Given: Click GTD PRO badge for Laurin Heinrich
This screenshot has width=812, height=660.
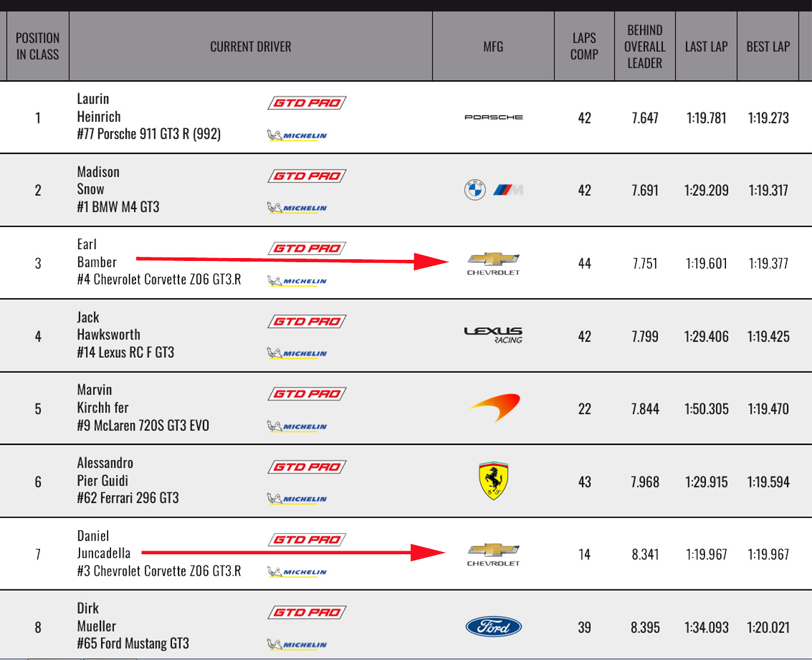Looking at the screenshot, I should point(307,103).
